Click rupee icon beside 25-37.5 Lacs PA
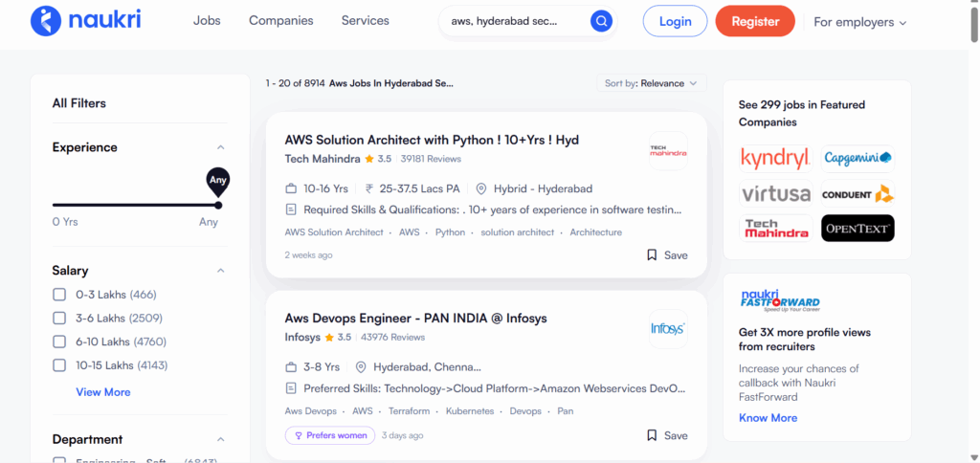 point(369,188)
